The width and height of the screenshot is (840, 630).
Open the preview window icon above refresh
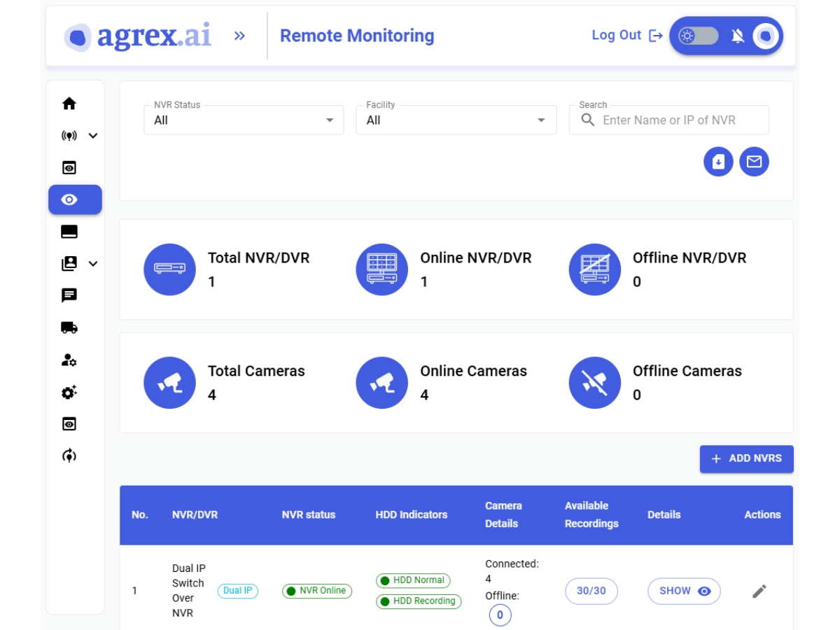tap(69, 424)
